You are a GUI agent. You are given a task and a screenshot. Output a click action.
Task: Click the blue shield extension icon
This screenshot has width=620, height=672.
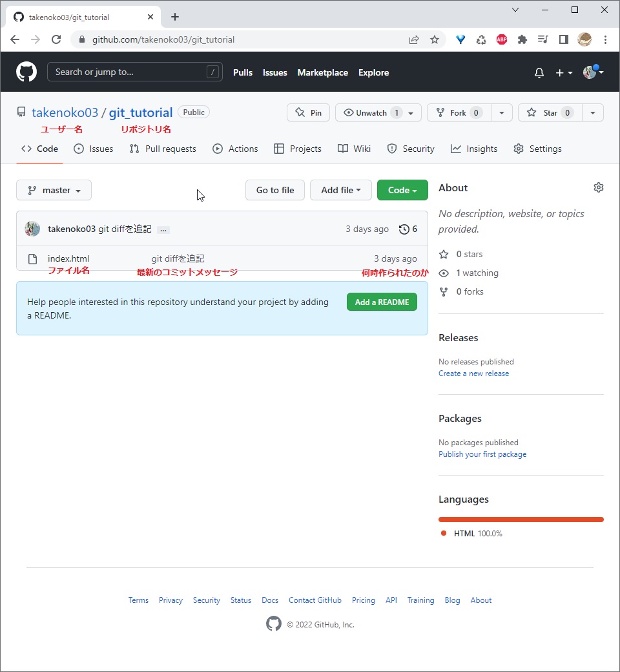click(x=460, y=39)
